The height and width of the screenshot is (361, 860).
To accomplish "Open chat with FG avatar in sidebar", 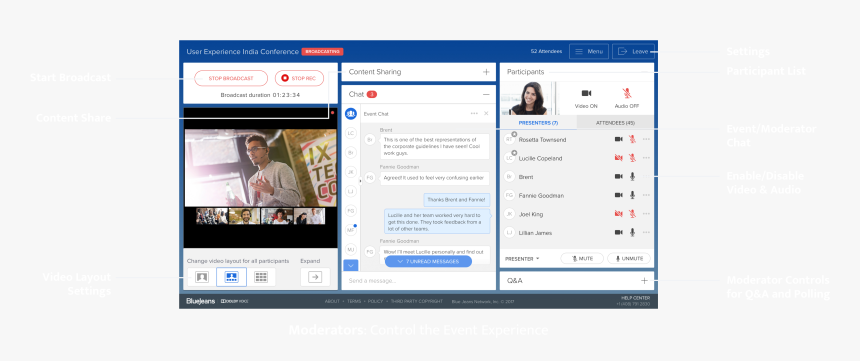I will 351,211.
